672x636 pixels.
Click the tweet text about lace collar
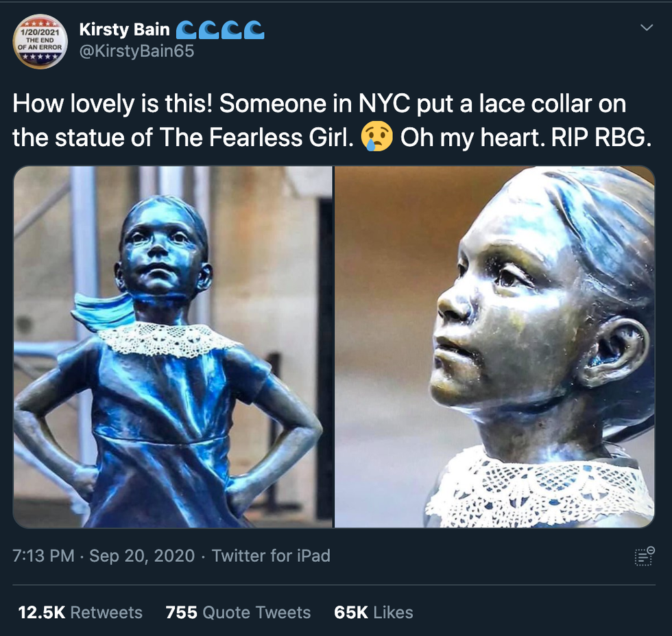point(332,121)
